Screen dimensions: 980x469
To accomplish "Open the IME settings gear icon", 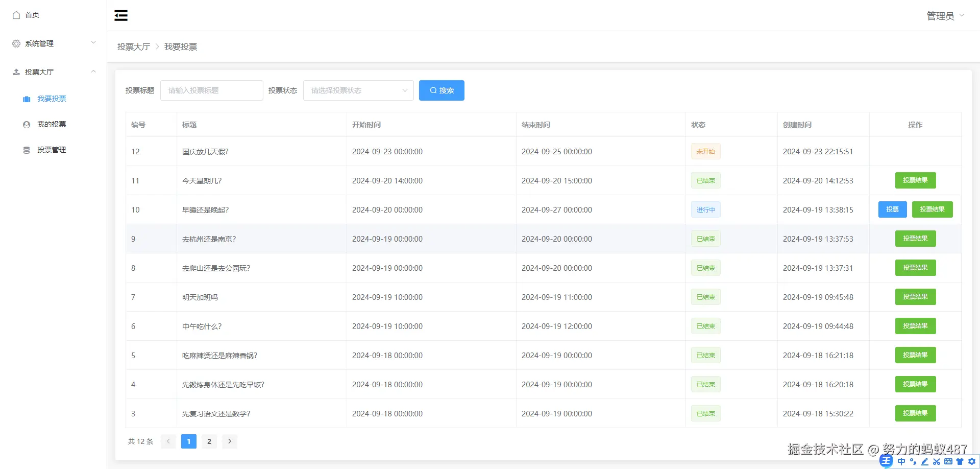I will click(x=972, y=461).
